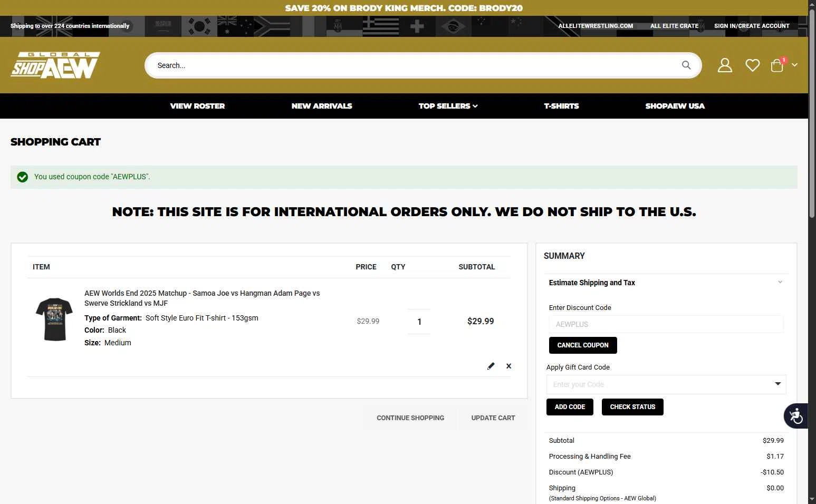Click the Size: Medium text
816x504 pixels.
(108, 343)
